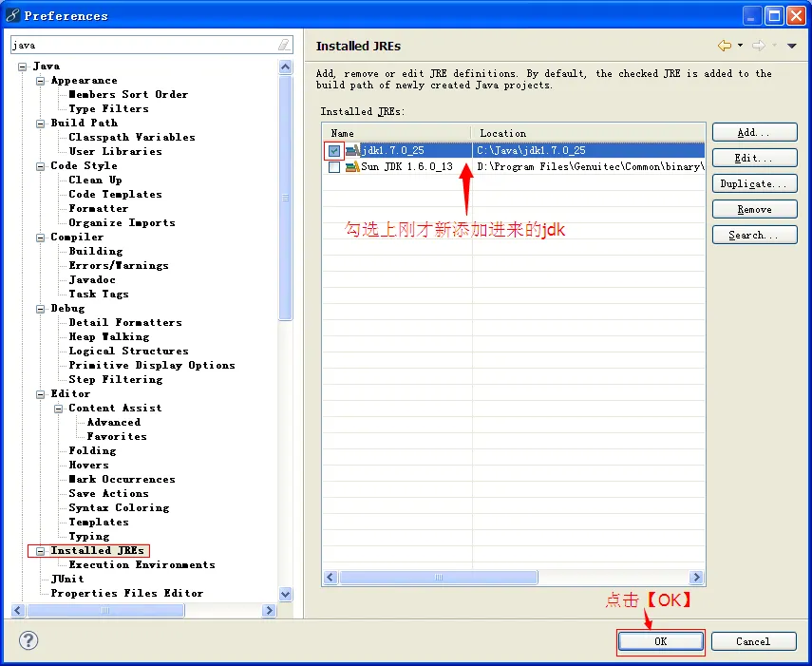
Task: Click tree horizontal scroll left arrow
Action: (18, 610)
